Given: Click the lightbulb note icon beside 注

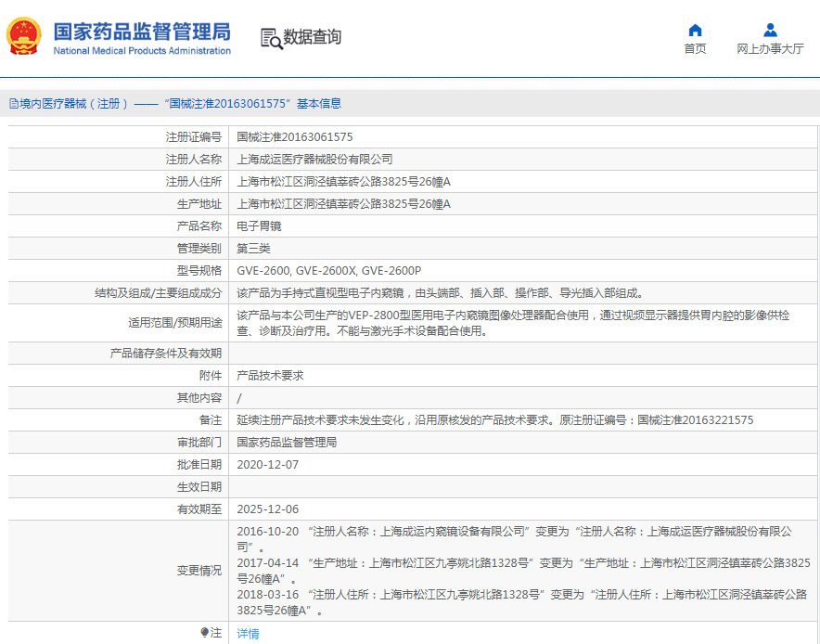Looking at the screenshot, I should (205, 632).
